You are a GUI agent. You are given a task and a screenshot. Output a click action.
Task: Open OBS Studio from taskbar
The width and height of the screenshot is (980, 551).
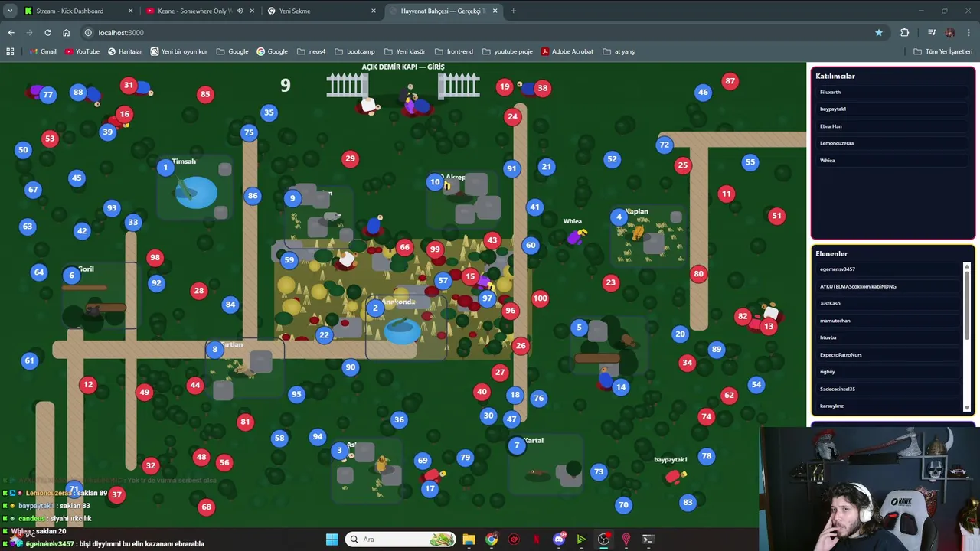coord(603,540)
